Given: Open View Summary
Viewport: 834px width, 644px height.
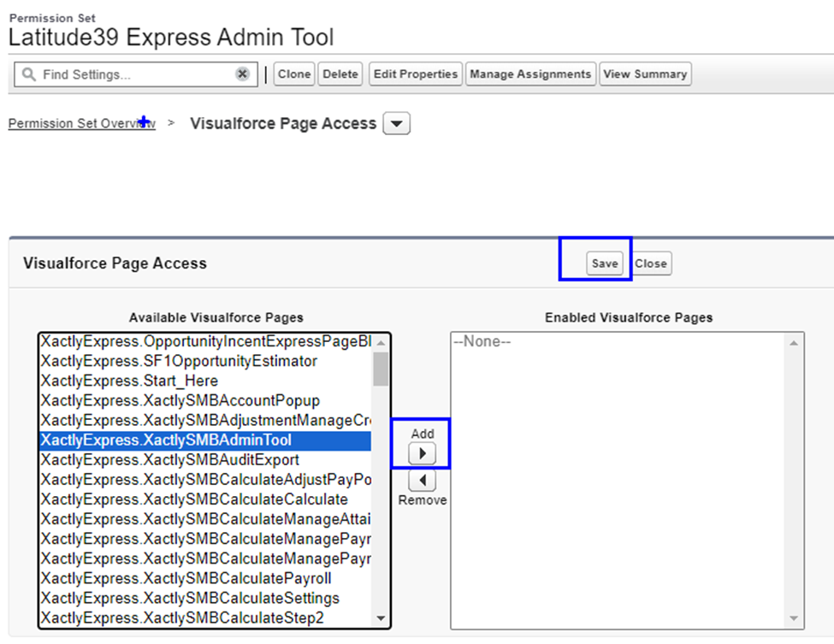Looking at the screenshot, I should [x=645, y=74].
